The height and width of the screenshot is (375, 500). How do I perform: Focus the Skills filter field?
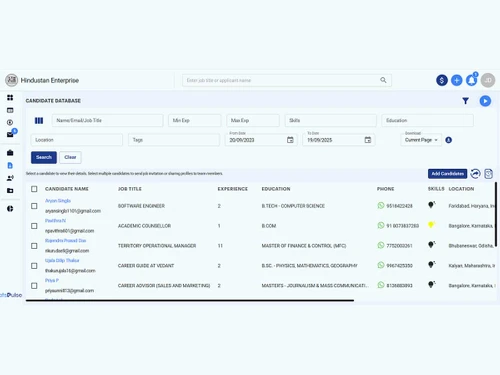331,120
